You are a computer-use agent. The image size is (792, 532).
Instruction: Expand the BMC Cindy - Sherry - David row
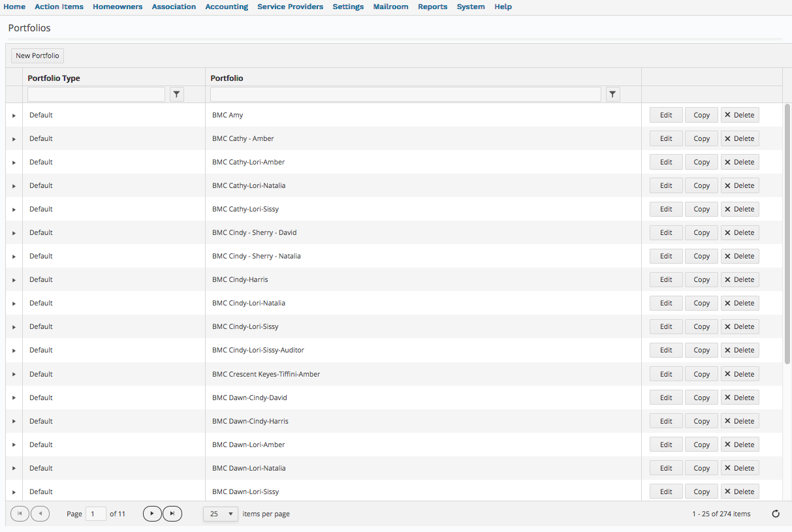14,233
